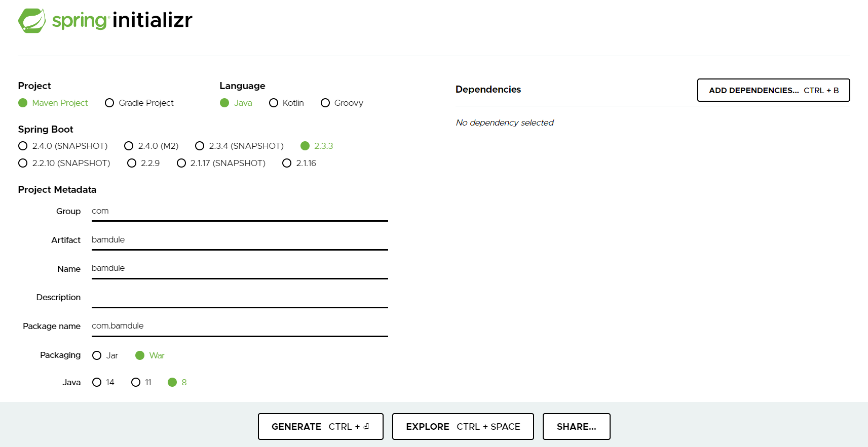The height and width of the screenshot is (447, 868).
Task: Click the 'No dependency selected' text
Action: click(x=505, y=123)
